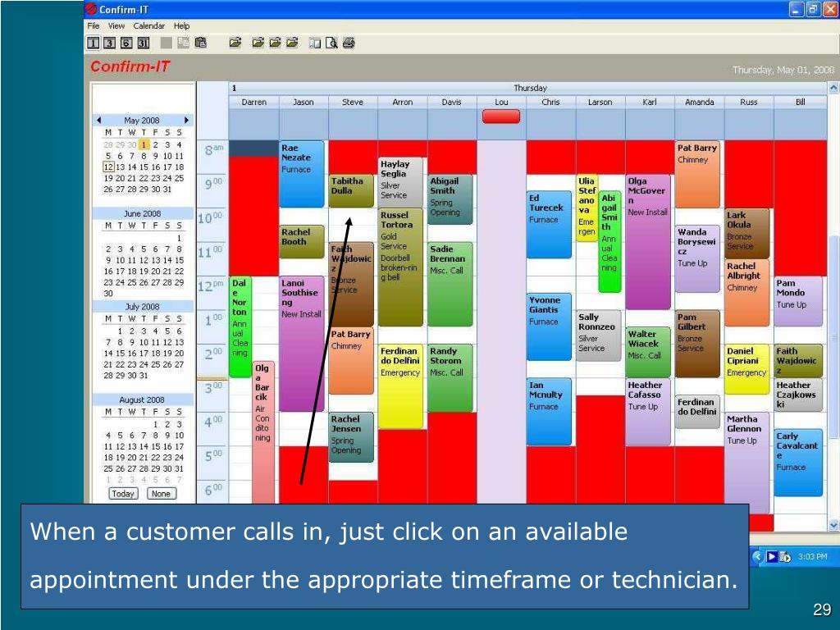Select May 1 highlighted in mini calendar
Image resolution: width=840 pixels, height=630 pixels.
coord(144,144)
